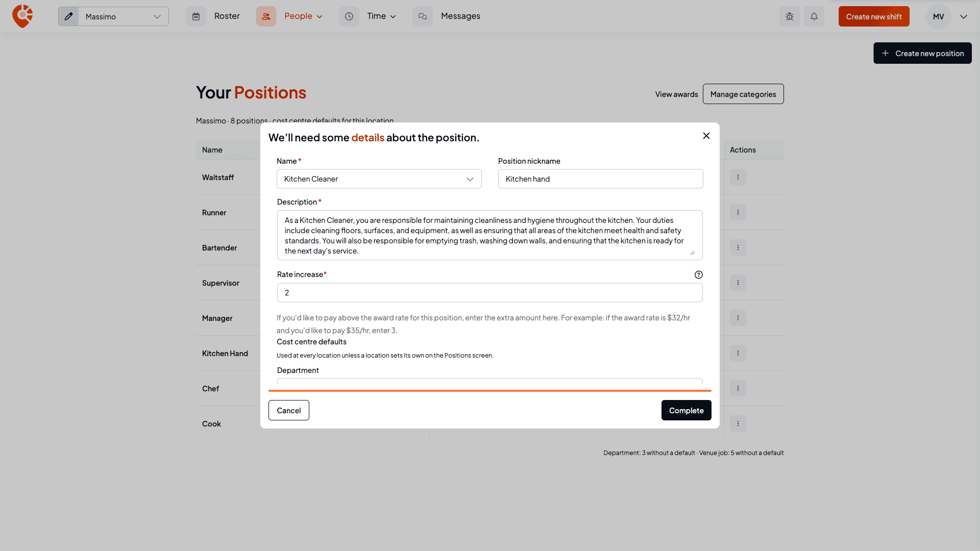The width and height of the screenshot is (980, 551).
Task: Open actions menu for Kitchen Hand row
Action: point(738,353)
